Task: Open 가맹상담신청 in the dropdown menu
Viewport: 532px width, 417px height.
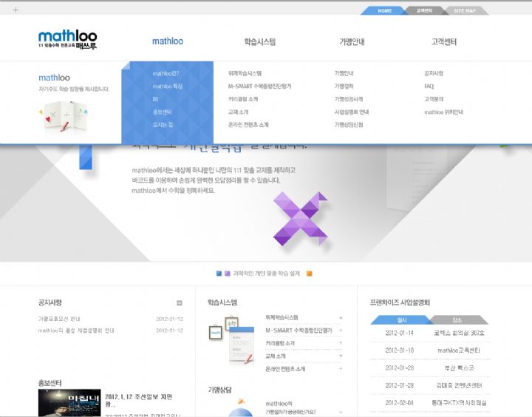Action: [x=349, y=125]
